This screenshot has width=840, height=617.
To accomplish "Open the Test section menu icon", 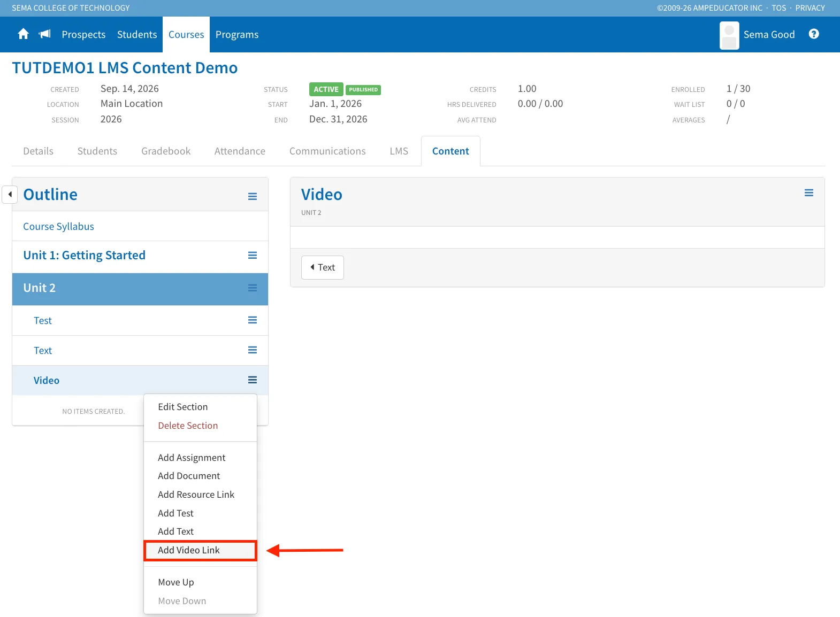I will tap(253, 320).
